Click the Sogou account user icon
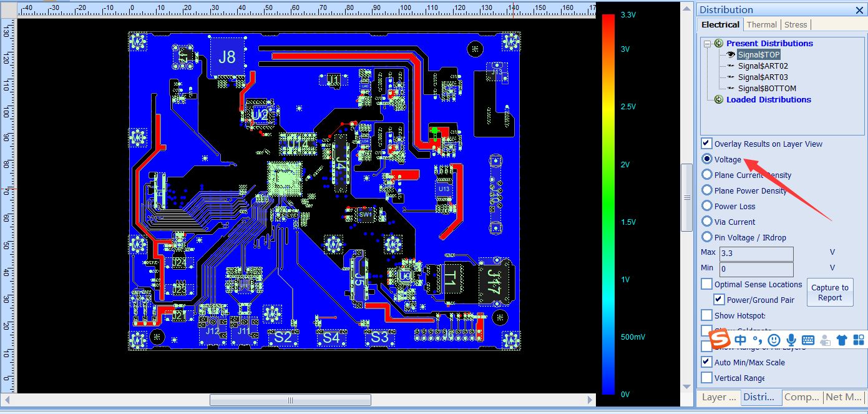The height and width of the screenshot is (414, 868). [x=825, y=340]
